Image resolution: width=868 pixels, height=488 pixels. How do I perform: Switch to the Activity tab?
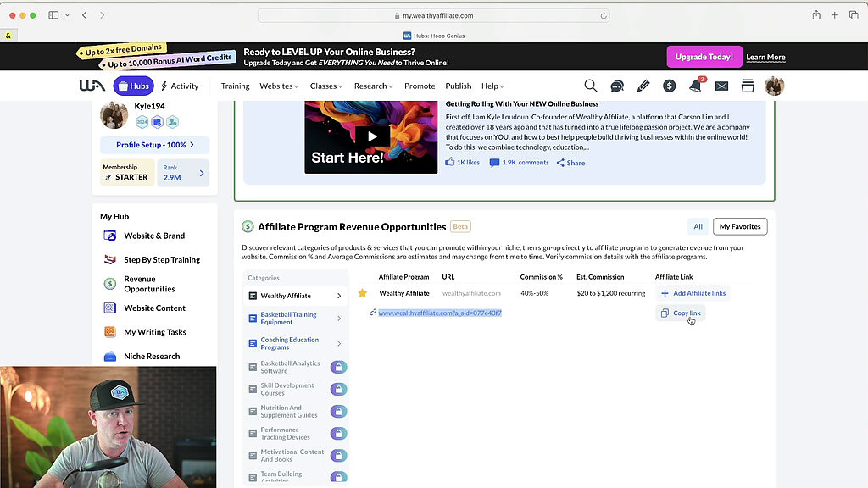pos(180,86)
